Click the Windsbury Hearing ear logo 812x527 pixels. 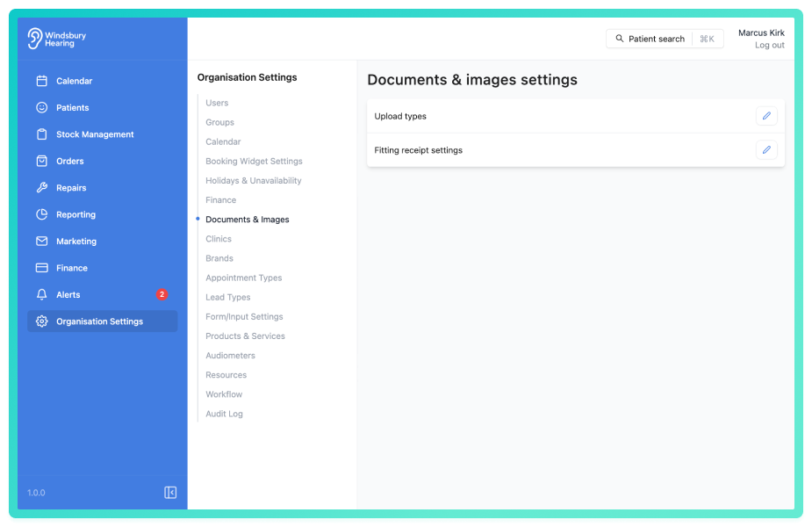(x=35, y=39)
